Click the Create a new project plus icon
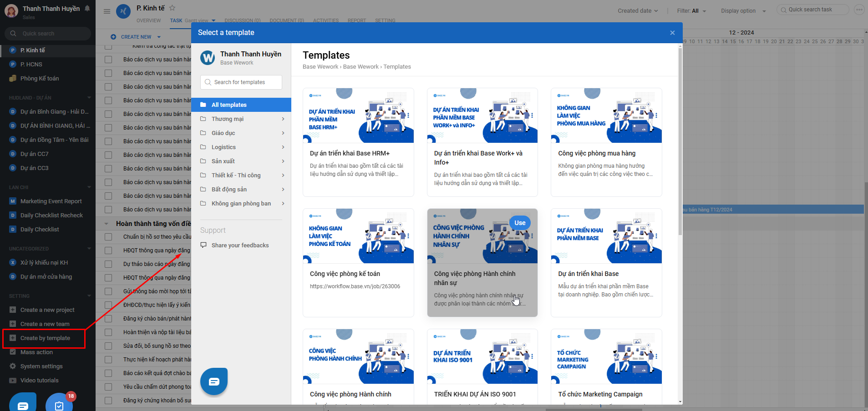The width and height of the screenshot is (868, 411). [13, 310]
